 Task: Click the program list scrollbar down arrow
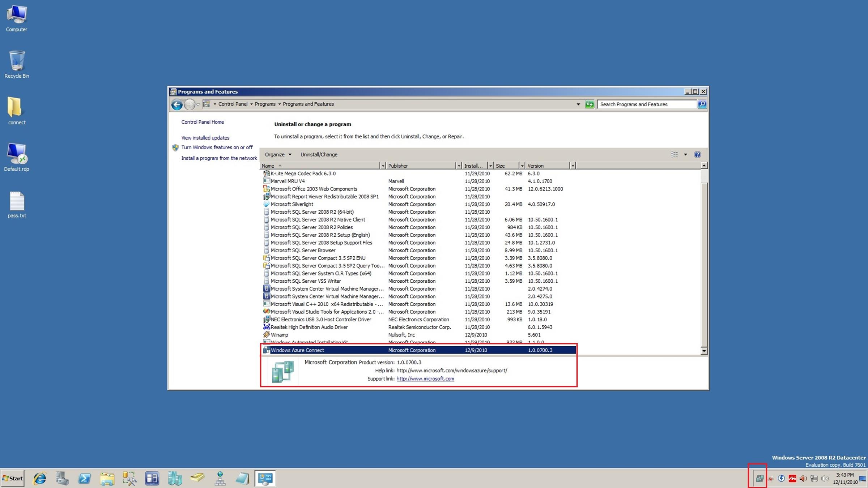pos(704,351)
